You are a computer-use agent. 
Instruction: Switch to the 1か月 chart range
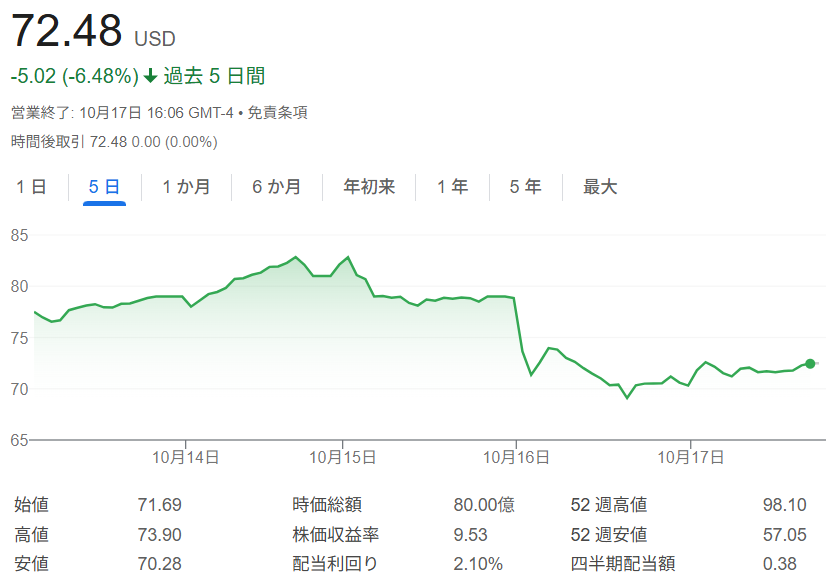(186, 187)
